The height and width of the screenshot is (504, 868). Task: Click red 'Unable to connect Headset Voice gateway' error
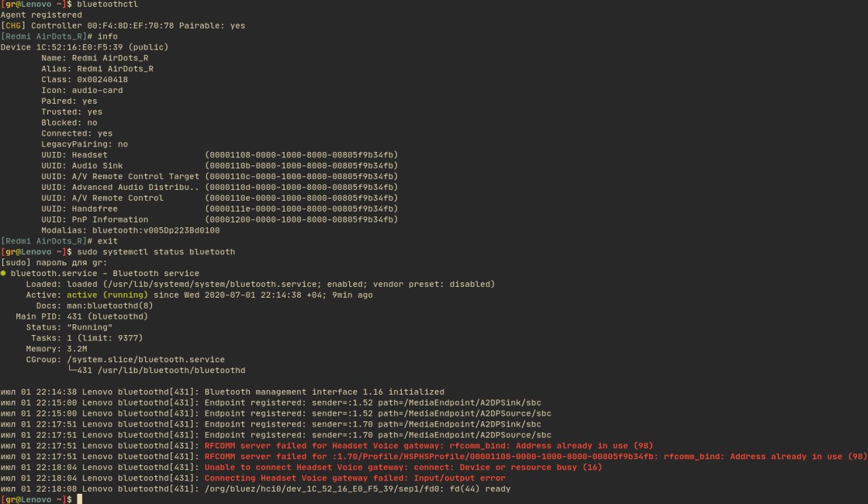pos(403,467)
